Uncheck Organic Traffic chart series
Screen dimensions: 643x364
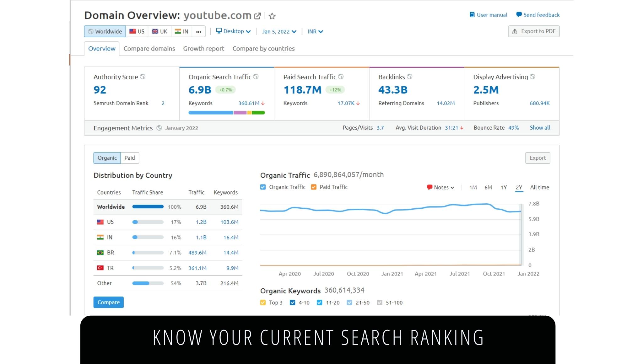(263, 187)
